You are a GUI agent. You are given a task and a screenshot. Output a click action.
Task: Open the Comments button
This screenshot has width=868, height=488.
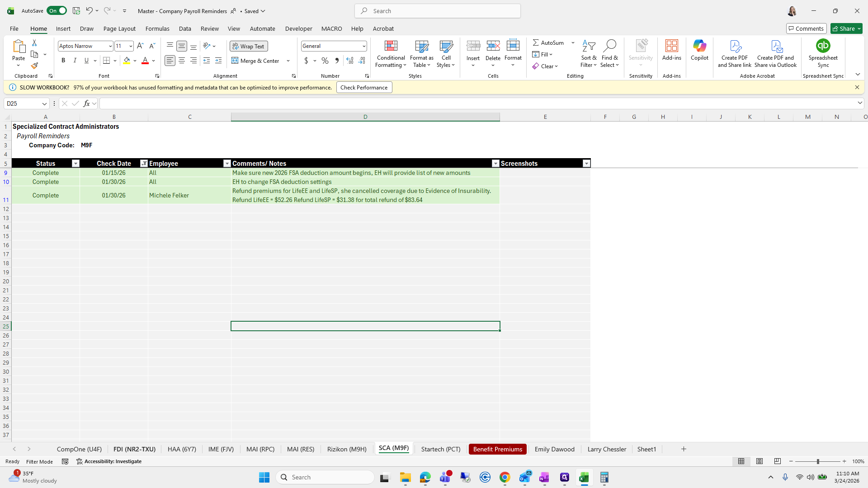point(806,28)
